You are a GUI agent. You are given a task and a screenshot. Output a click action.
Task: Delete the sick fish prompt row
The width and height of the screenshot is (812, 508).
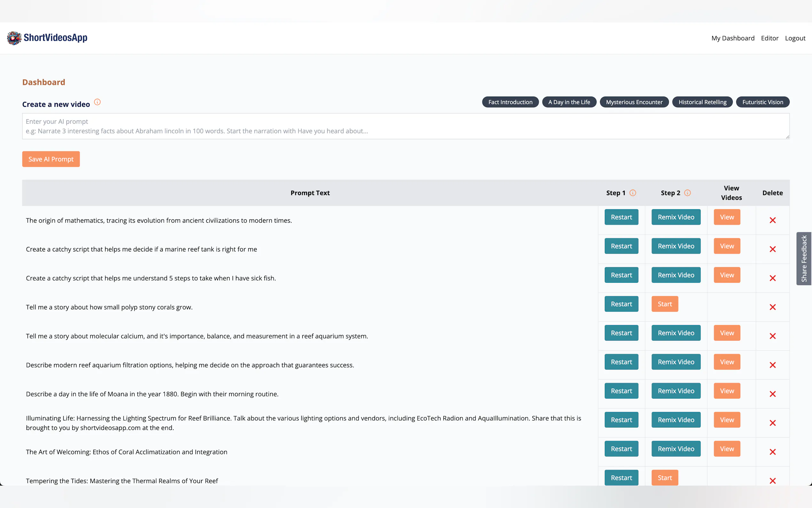[772, 278]
